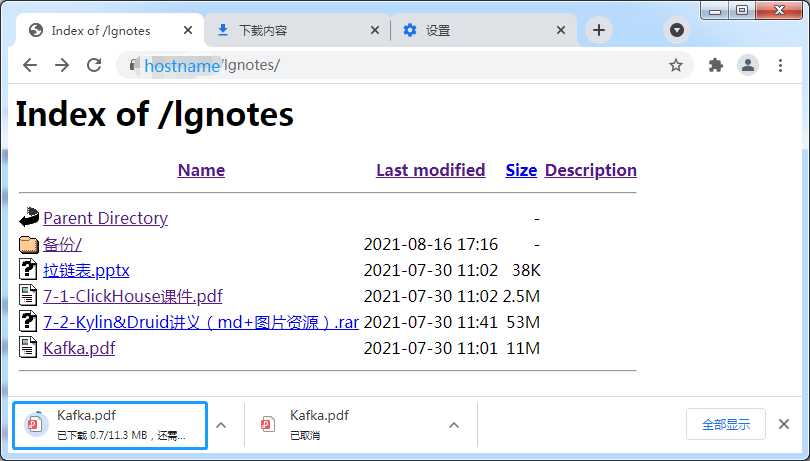Image resolution: width=810 pixels, height=461 pixels.
Task: Click the forward navigation arrow
Action: [62, 65]
